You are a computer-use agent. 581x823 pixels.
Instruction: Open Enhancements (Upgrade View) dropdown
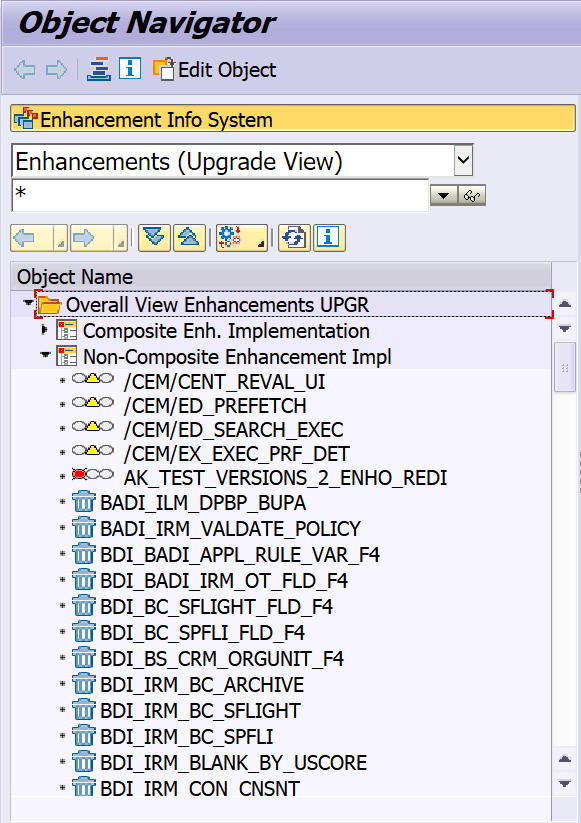[463, 160]
